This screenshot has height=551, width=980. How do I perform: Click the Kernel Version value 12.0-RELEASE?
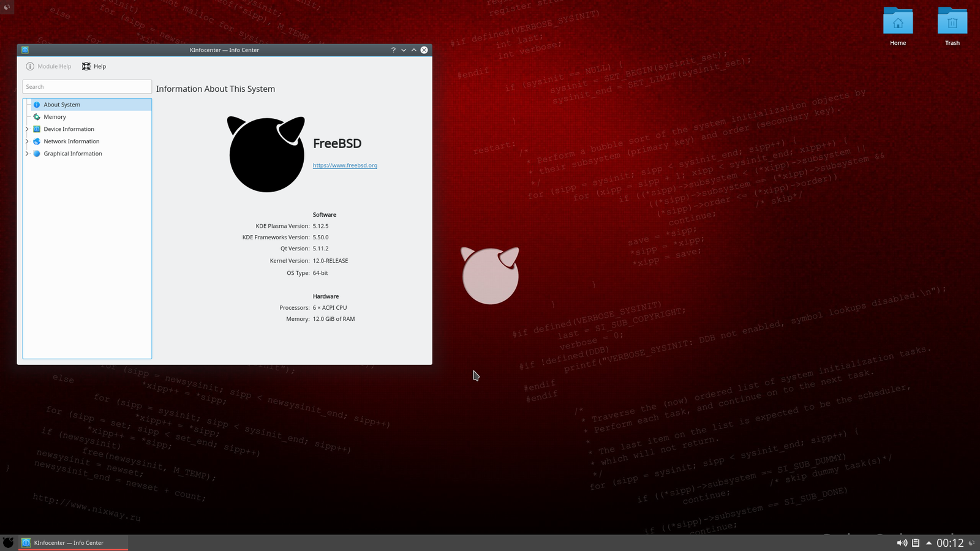pos(330,261)
